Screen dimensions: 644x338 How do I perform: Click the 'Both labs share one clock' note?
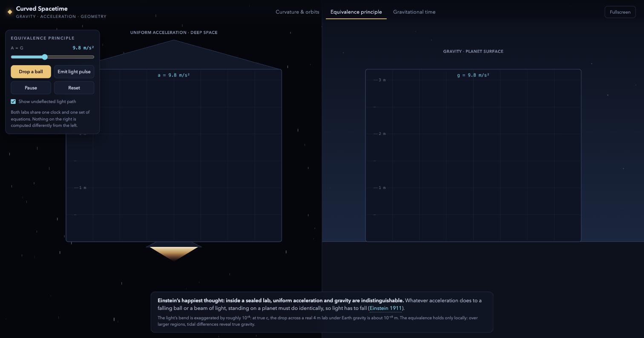pyautogui.click(x=50, y=119)
